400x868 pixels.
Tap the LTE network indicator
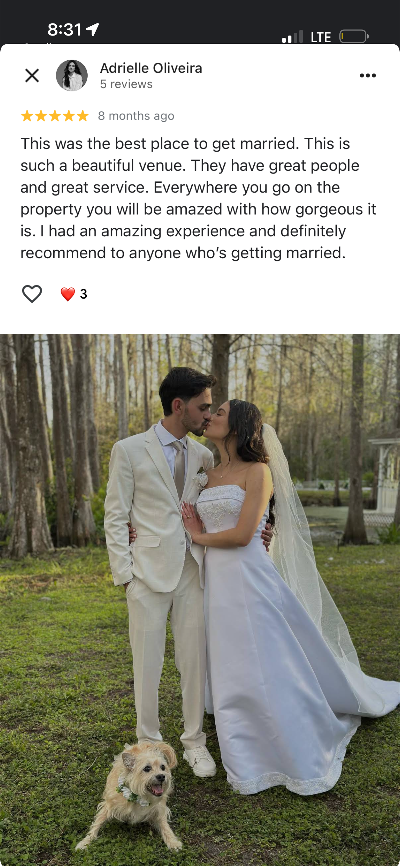pos(321,37)
